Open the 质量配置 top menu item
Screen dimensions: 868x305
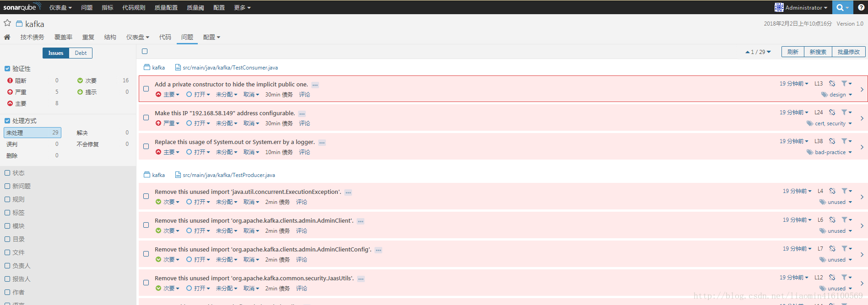(x=166, y=8)
